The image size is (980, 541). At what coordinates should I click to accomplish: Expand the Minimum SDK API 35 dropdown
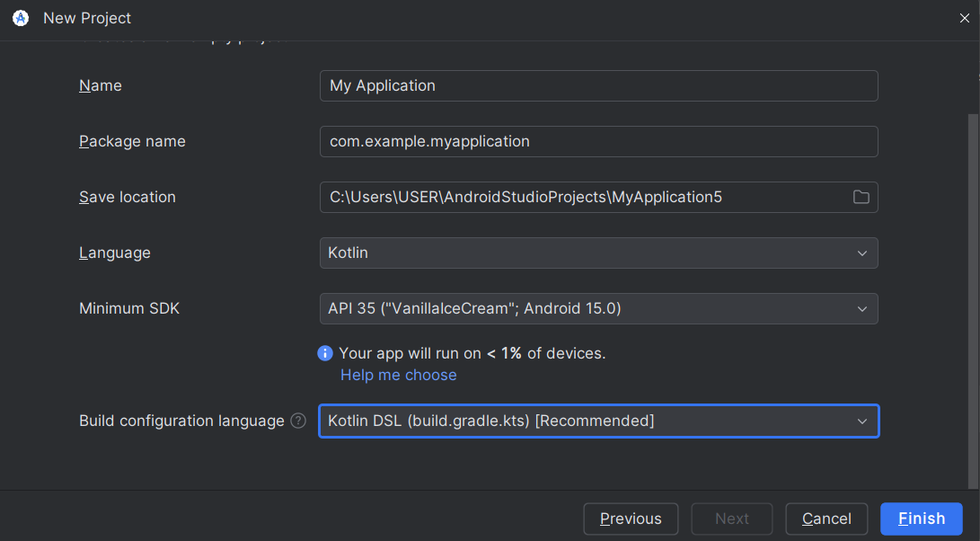[x=598, y=308]
